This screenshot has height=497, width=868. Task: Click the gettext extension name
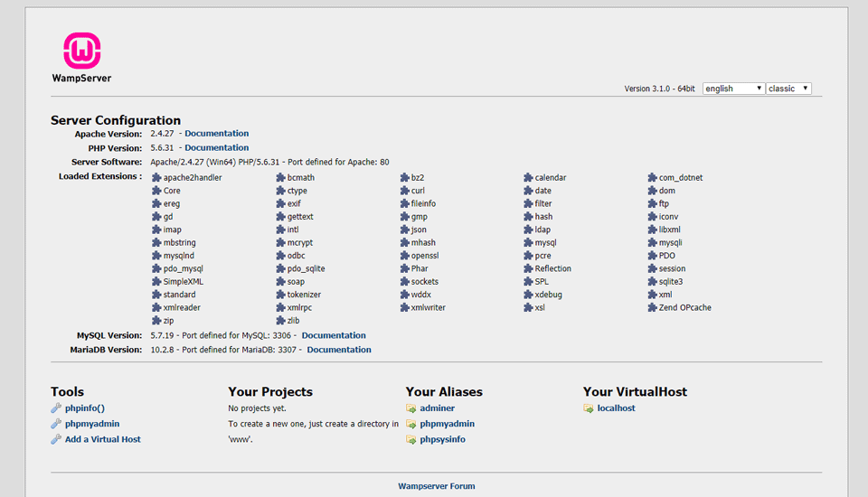[x=300, y=217]
